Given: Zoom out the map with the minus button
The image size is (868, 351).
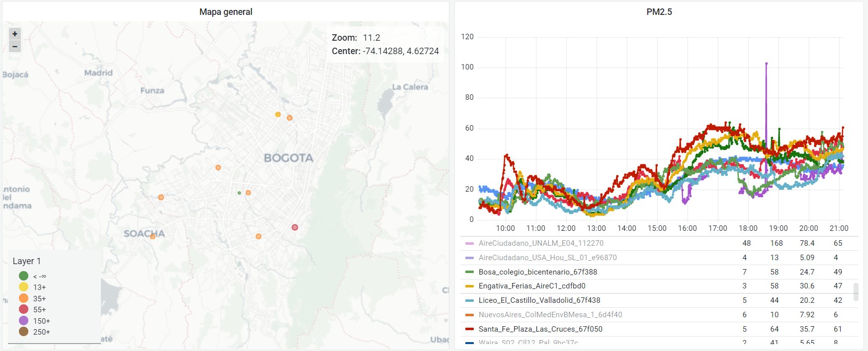Looking at the screenshot, I should click(15, 46).
